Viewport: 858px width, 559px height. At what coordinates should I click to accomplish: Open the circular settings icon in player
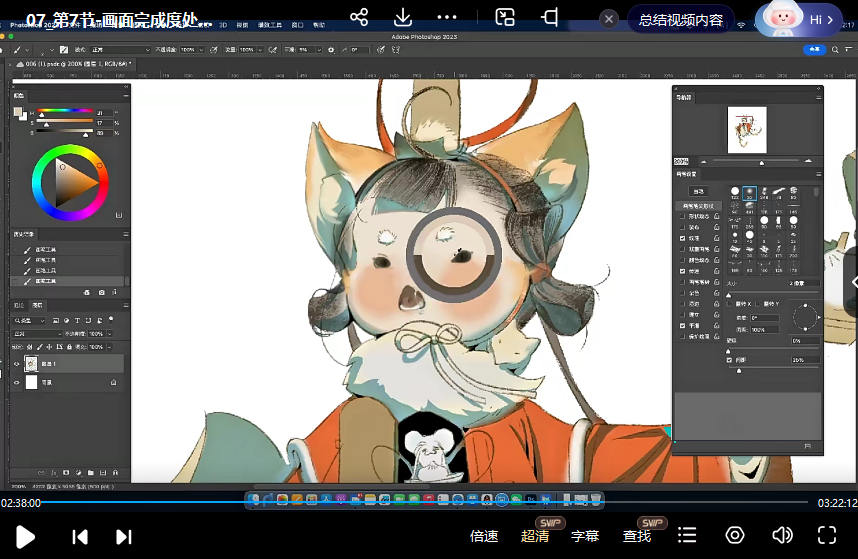click(x=735, y=535)
